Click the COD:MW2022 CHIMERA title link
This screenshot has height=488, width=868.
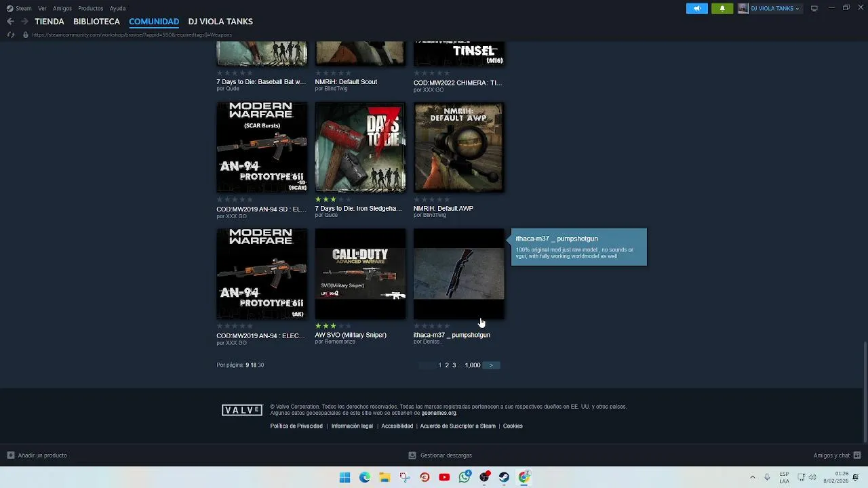point(458,83)
